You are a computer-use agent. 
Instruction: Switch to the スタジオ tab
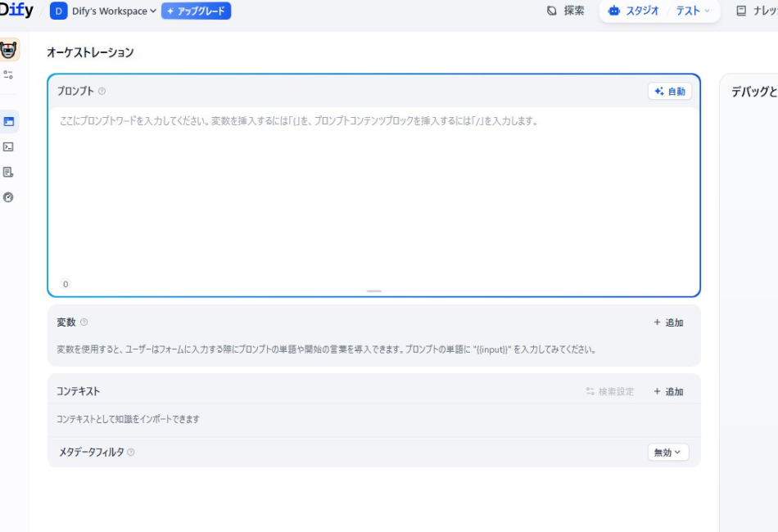coord(634,11)
